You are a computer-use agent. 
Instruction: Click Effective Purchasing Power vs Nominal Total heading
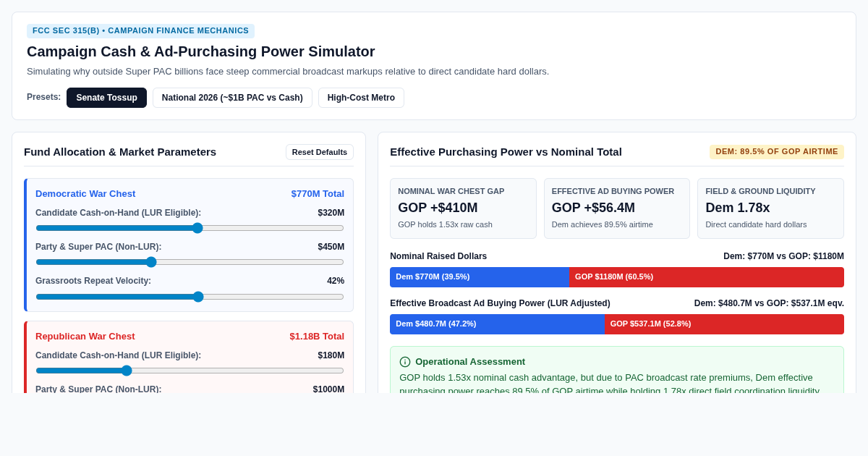(x=506, y=152)
